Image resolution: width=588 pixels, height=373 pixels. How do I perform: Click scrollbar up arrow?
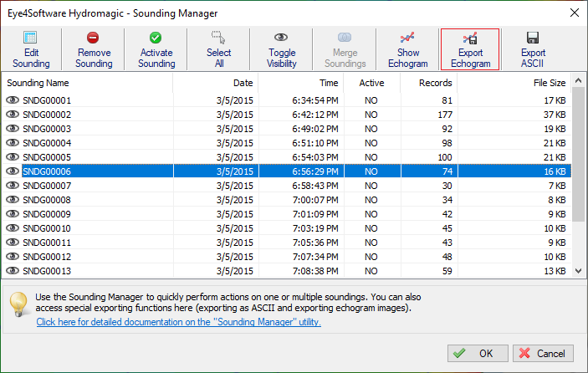click(578, 80)
